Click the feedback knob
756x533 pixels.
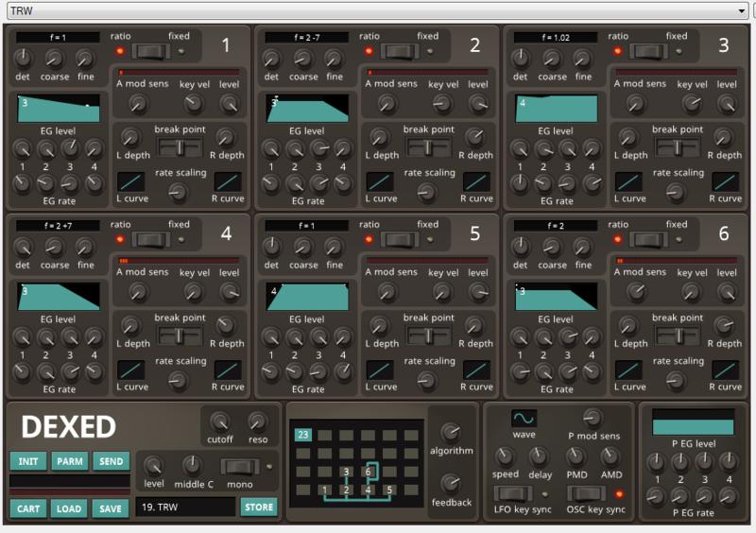pyautogui.click(x=451, y=483)
